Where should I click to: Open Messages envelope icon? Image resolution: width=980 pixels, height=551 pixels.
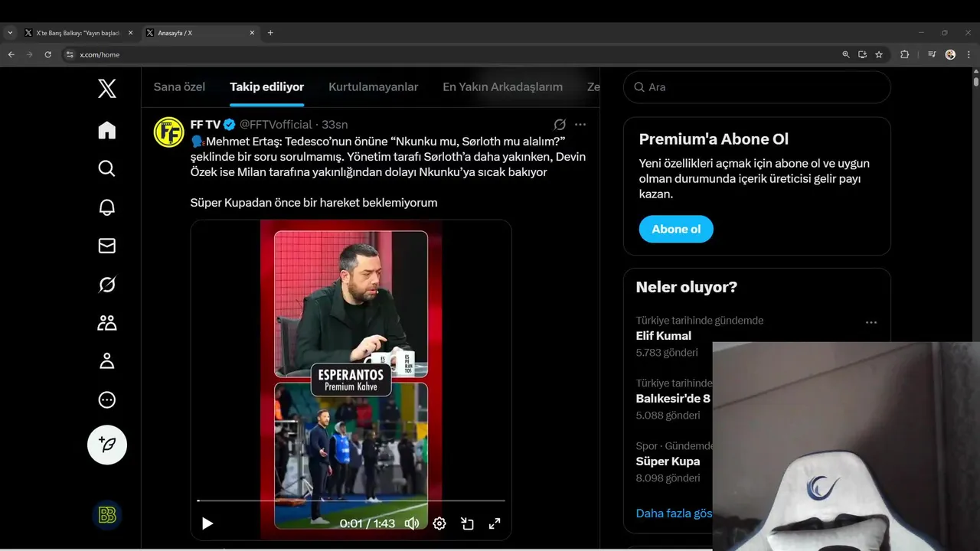point(107,246)
